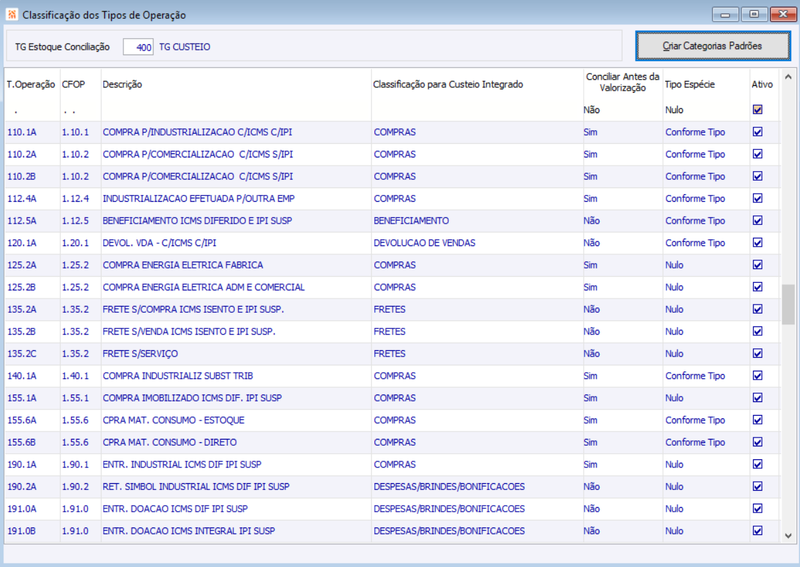Screen dimensions: 800x567
Task: Select INDUSTRIALIZACAO EFETUADA P/OUTRA EMP description
Action: coord(198,199)
